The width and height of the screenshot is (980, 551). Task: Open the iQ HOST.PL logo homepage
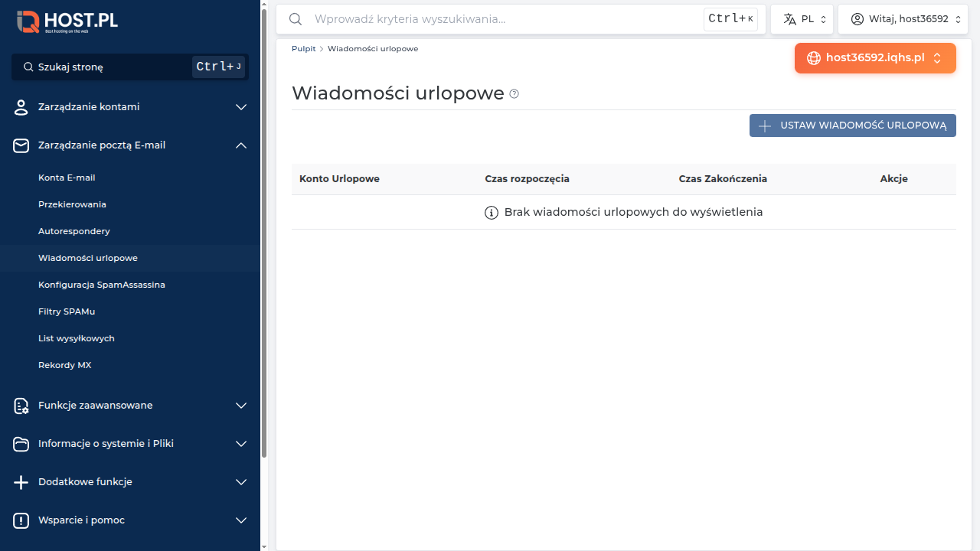(67, 21)
